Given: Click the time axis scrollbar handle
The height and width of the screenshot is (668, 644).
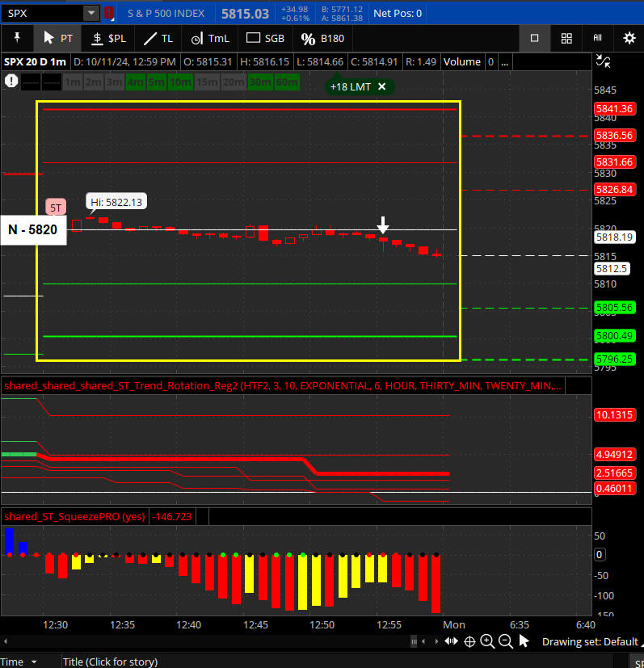Looking at the screenshot, I should [414, 641].
